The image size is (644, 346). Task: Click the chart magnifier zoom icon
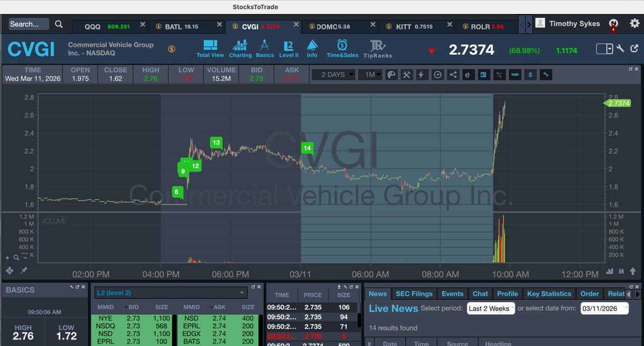click(x=15, y=258)
